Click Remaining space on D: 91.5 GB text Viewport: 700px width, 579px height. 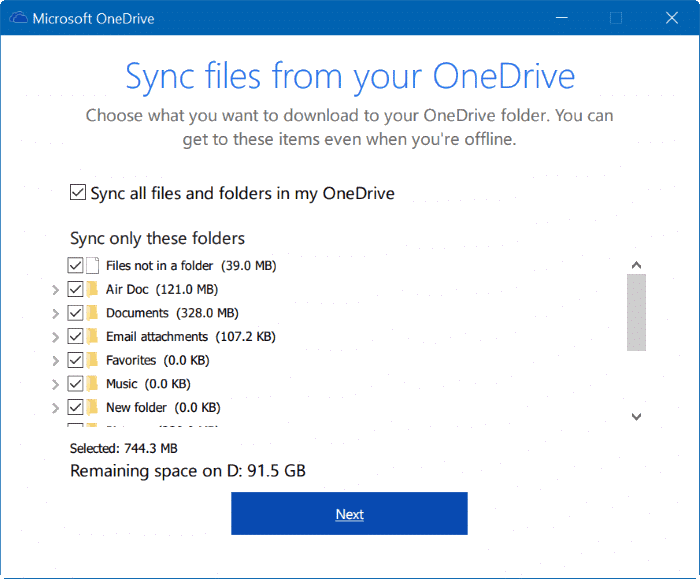188,471
